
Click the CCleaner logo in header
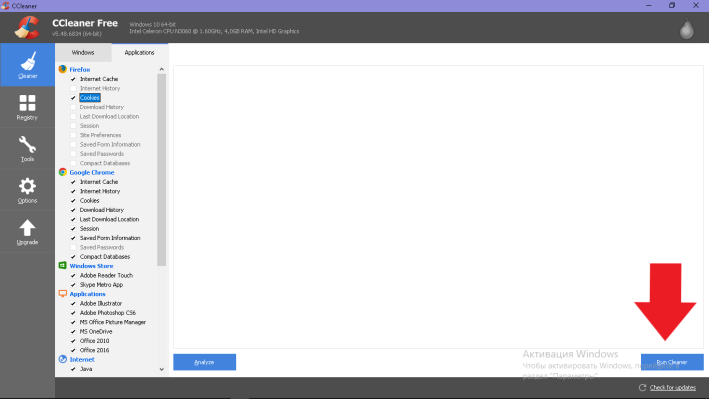coord(27,27)
